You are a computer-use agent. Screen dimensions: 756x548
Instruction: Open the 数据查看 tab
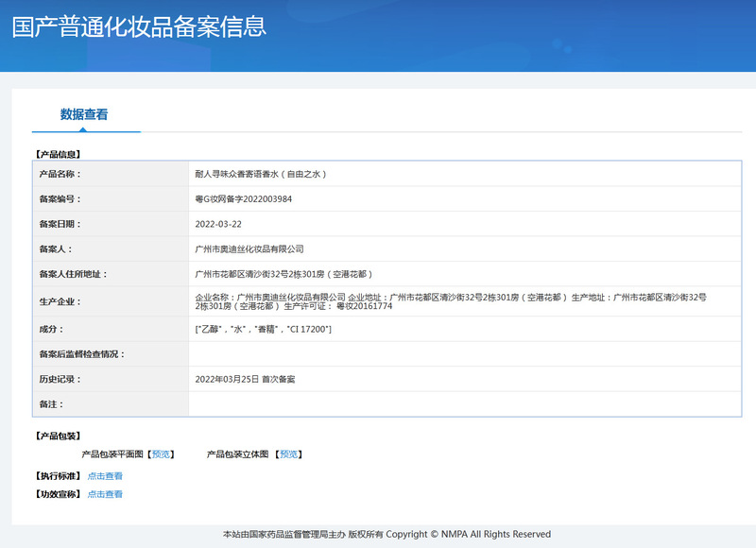(84, 114)
